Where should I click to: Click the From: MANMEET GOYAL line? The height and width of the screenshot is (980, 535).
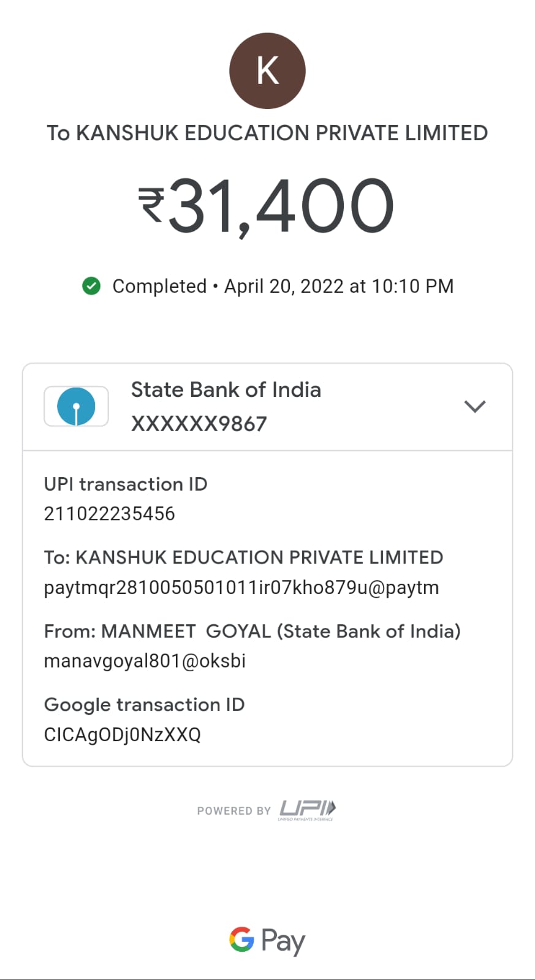252,631
